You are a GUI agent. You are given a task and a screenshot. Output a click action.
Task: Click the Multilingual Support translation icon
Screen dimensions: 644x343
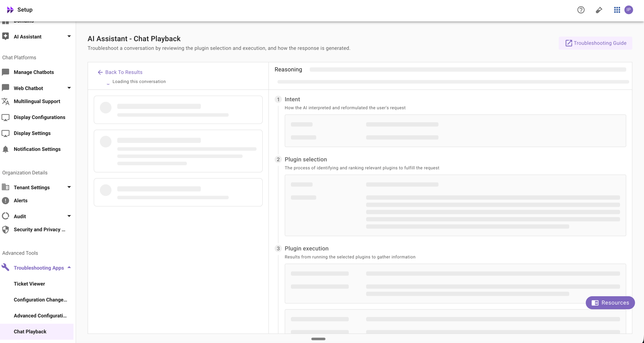pyautogui.click(x=5, y=101)
